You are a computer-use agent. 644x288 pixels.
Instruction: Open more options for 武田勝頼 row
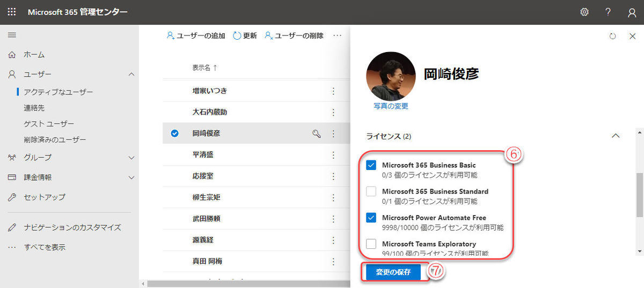tap(333, 218)
